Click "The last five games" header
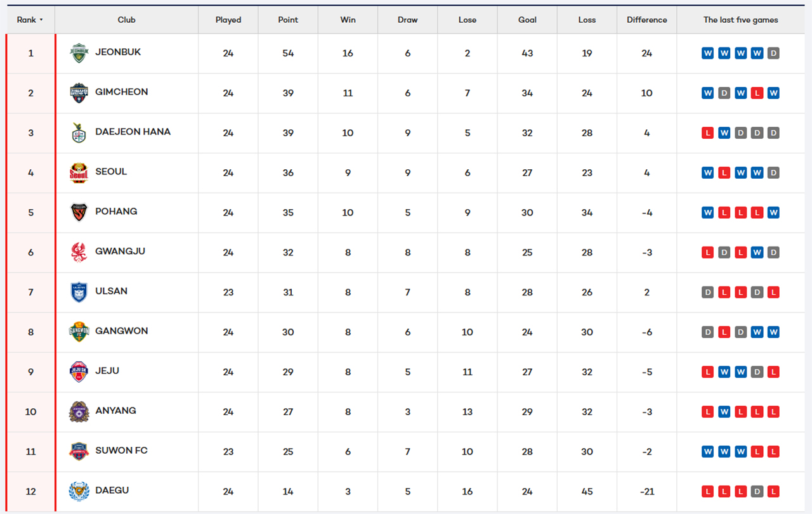 (x=740, y=20)
